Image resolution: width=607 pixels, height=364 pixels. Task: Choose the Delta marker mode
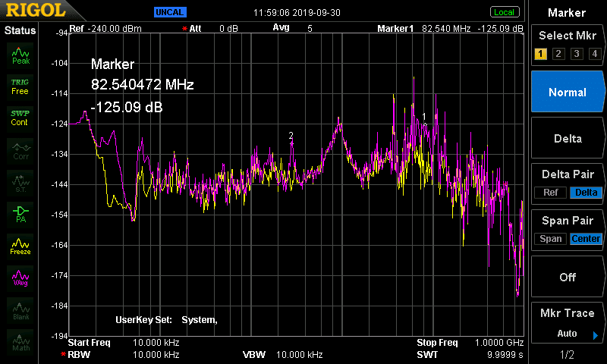[567, 139]
